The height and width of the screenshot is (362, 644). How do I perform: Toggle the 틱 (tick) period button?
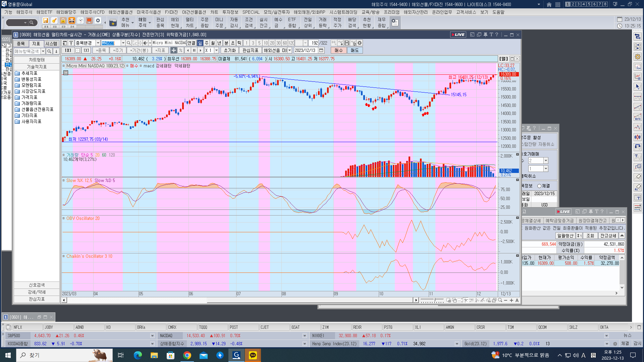pos(239,43)
